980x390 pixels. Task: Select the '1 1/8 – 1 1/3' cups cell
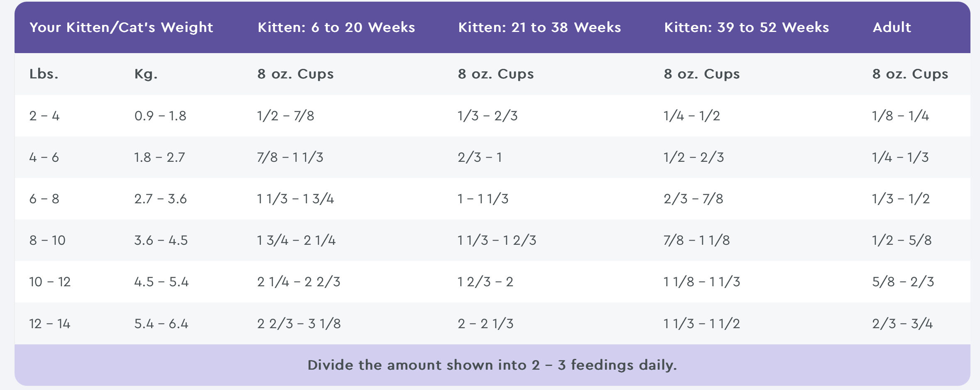pos(702,282)
